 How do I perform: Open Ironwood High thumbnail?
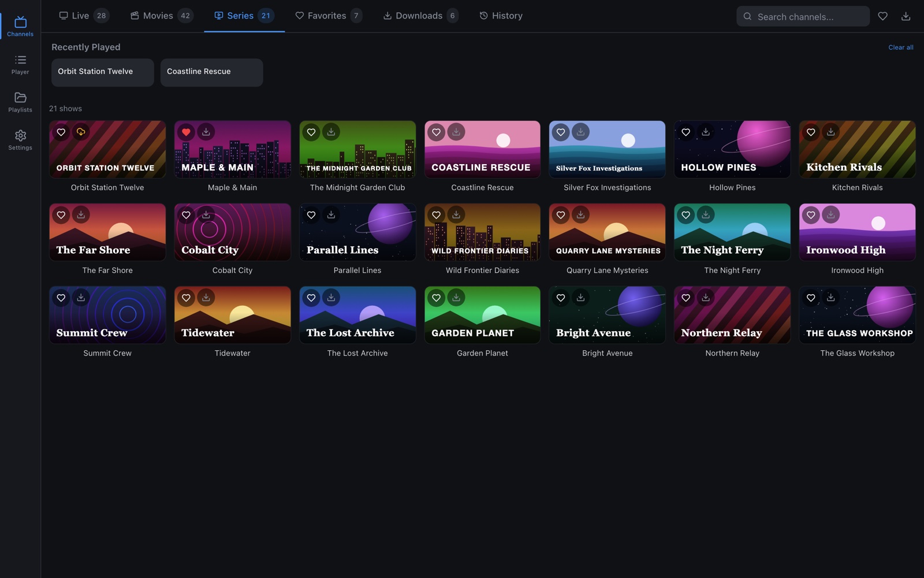857,232
